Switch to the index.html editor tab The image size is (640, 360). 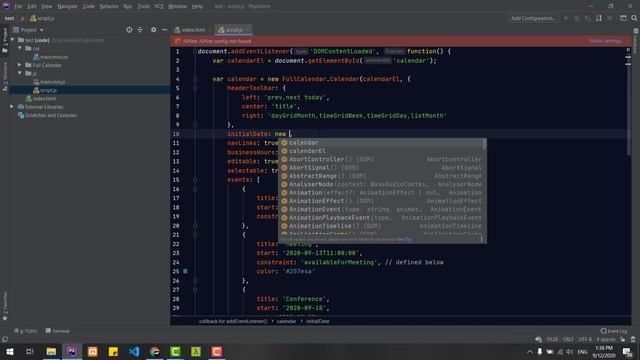(x=190, y=30)
